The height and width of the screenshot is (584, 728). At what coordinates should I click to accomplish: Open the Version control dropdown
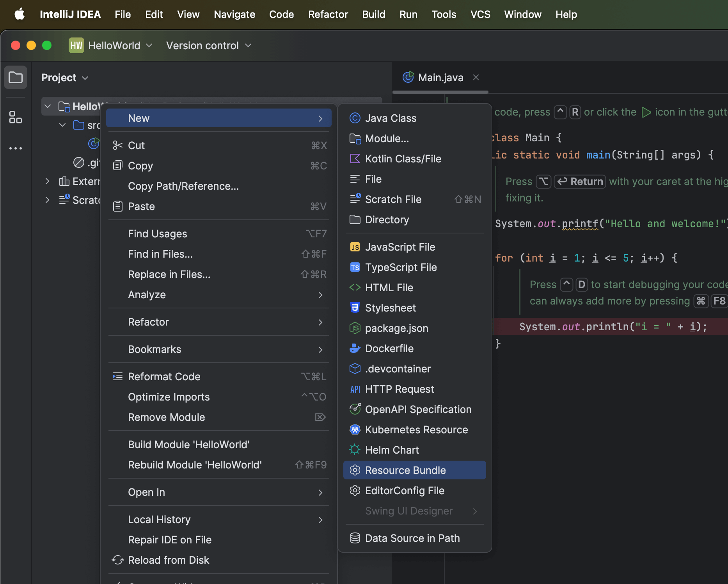(209, 46)
